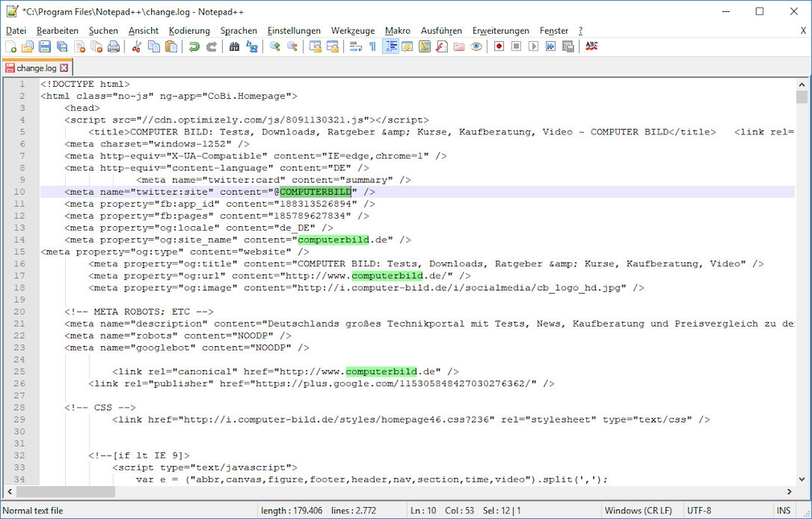This screenshot has width=812, height=519.
Task: Start macro recording with record icon
Action: [498, 47]
